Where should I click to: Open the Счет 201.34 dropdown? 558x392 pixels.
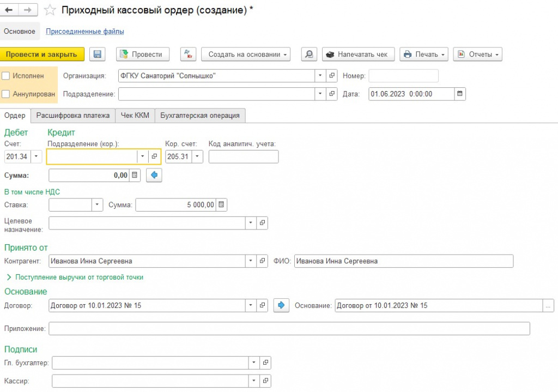pos(37,156)
